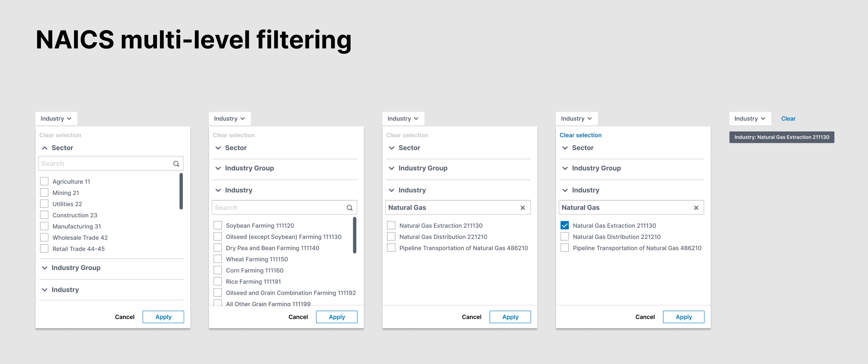Check the Wheat Farming 111150 checkbox
Screen dimensions: 868x364
tap(218, 259)
